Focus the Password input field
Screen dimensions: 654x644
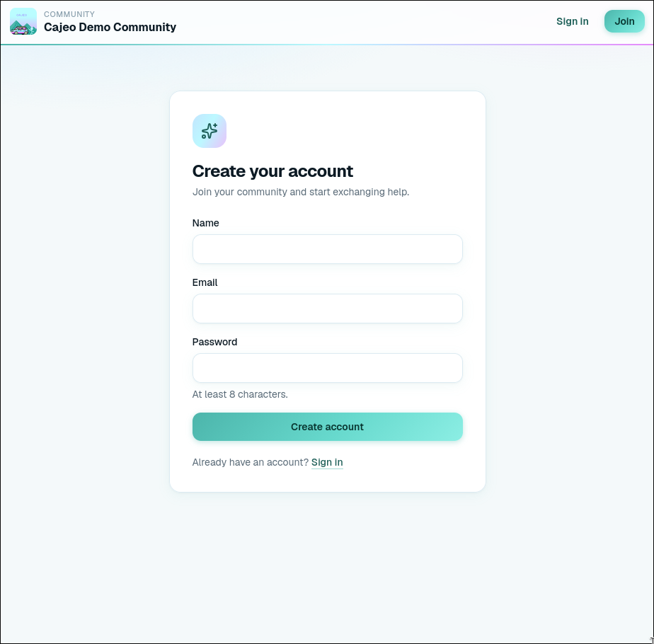[x=328, y=368]
